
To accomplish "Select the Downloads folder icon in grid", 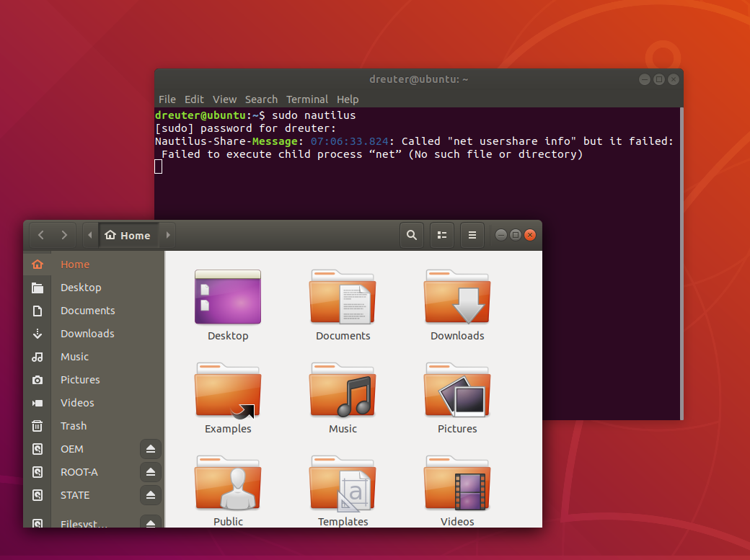I will tap(457, 297).
